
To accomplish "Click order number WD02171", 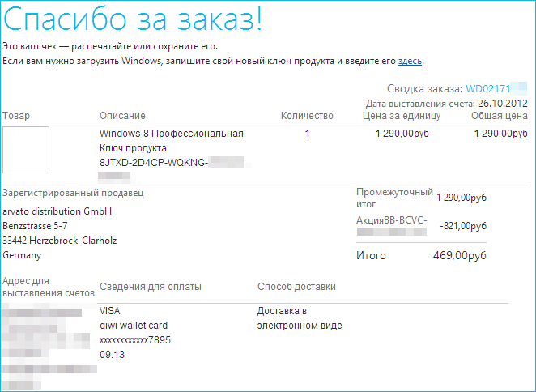I will click(487, 89).
